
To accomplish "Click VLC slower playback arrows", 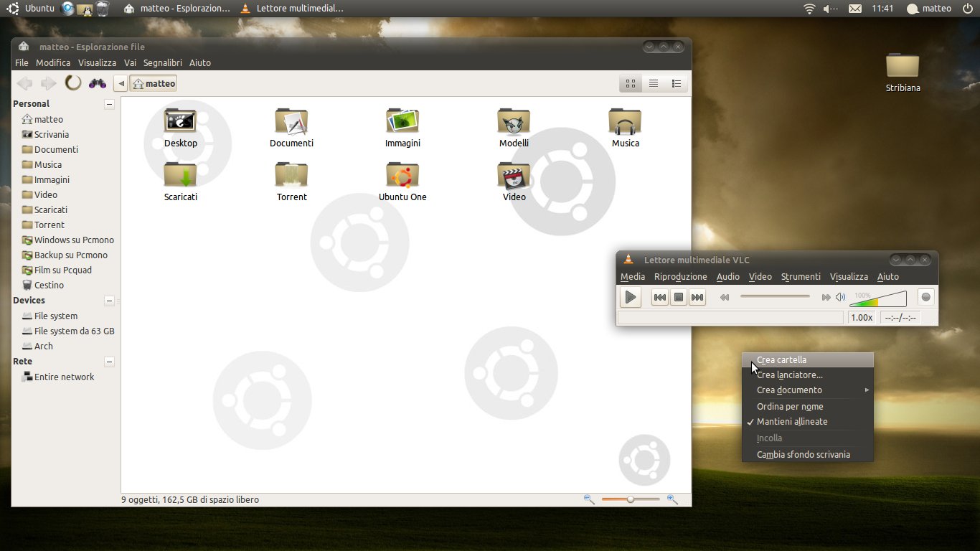I will [x=725, y=297].
